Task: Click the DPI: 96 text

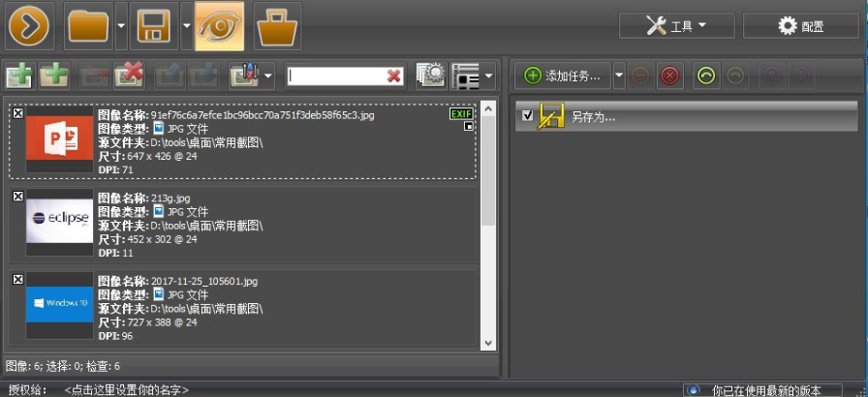Action: click(x=115, y=336)
